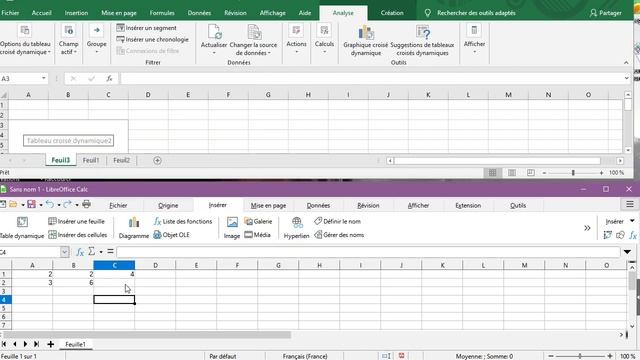
Task: Open Actions menu in Excel ribbon
Action: 296,40
